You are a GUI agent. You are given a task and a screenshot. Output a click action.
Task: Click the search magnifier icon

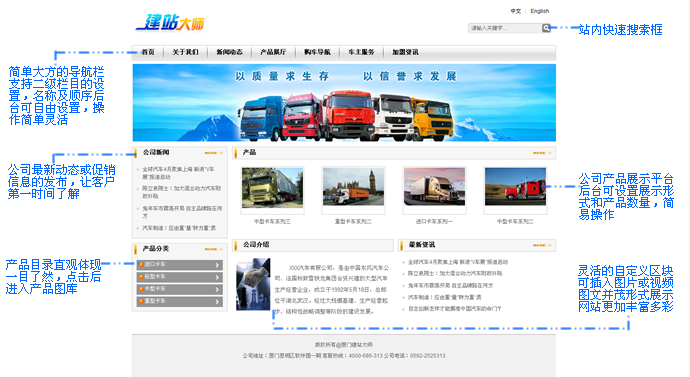pos(546,28)
